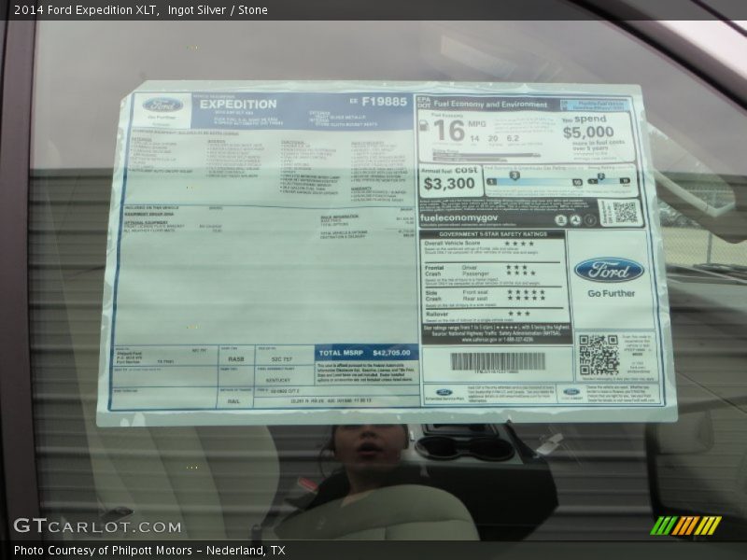Click the stock number F19885

(x=384, y=101)
